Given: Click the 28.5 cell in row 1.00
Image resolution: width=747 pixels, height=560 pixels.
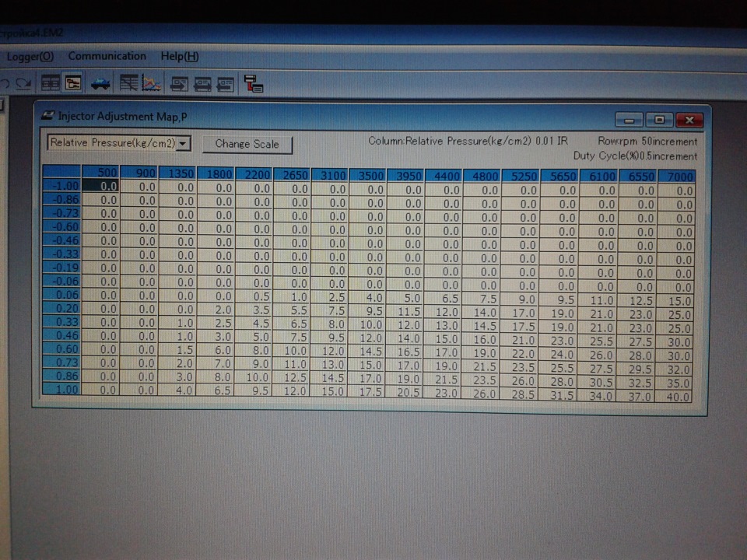Looking at the screenshot, I should [519, 394].
